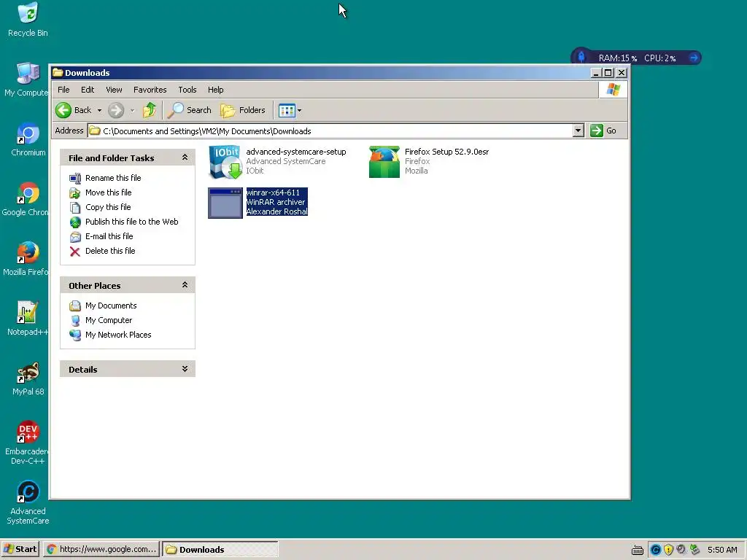Open the Tools menu
This screenshot has width=747, height=560.
pos(187,90)
